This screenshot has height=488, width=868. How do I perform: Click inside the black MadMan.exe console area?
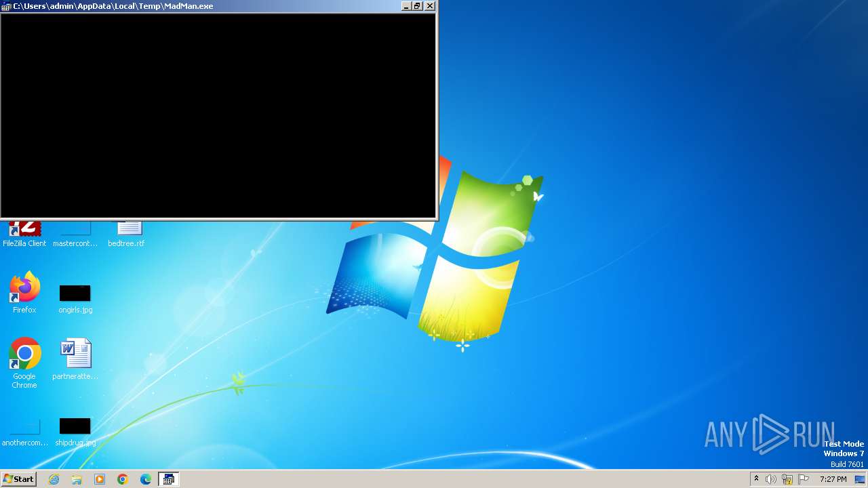[x=218, y=115]
